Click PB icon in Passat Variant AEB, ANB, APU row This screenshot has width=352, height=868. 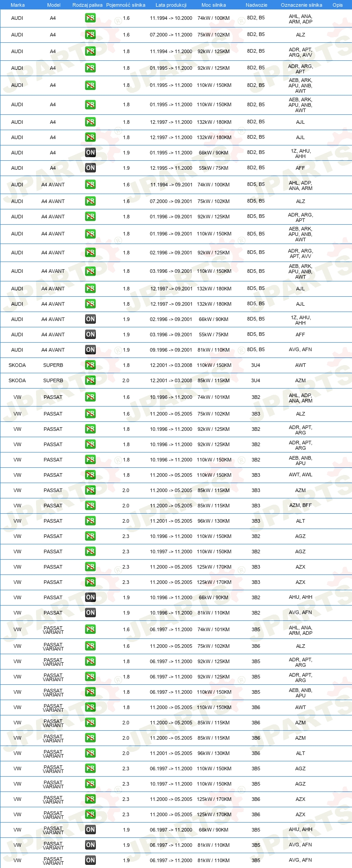point(90,692)
